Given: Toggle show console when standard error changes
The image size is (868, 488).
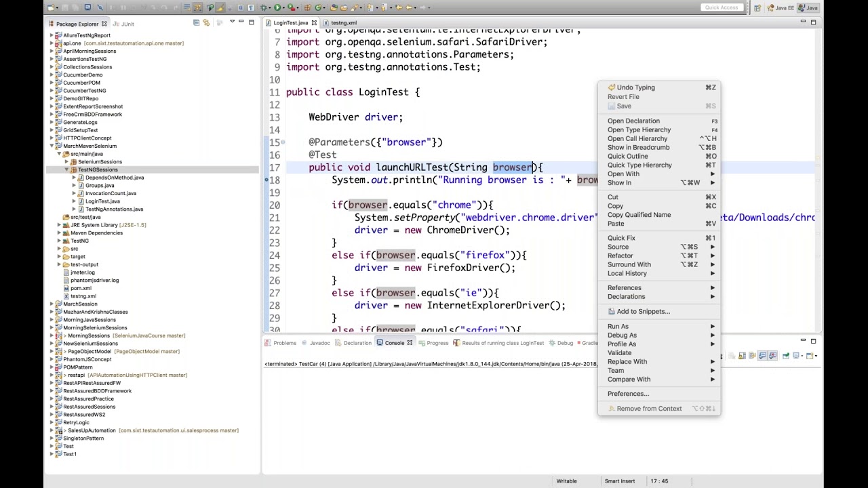Looking at the screenshot, I should pos(772,355).
